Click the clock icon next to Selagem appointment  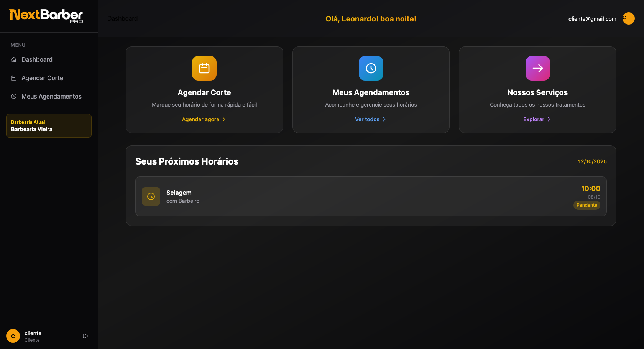coord(151,196)
